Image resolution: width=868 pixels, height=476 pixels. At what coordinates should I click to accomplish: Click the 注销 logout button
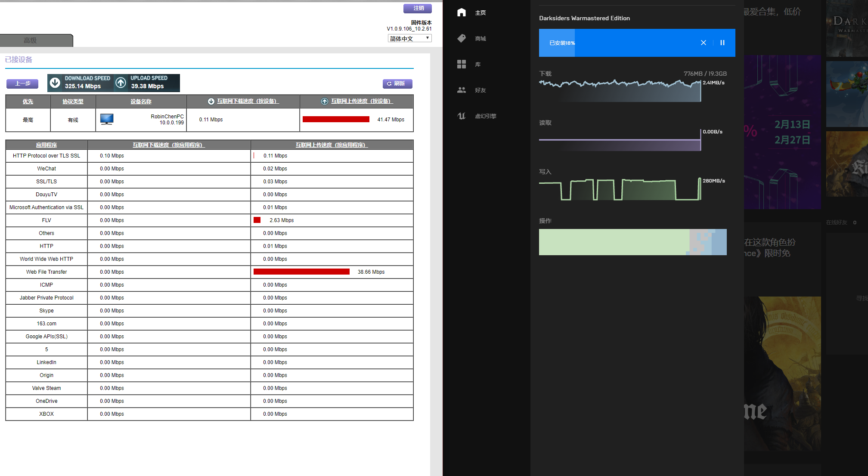(417, 8)
